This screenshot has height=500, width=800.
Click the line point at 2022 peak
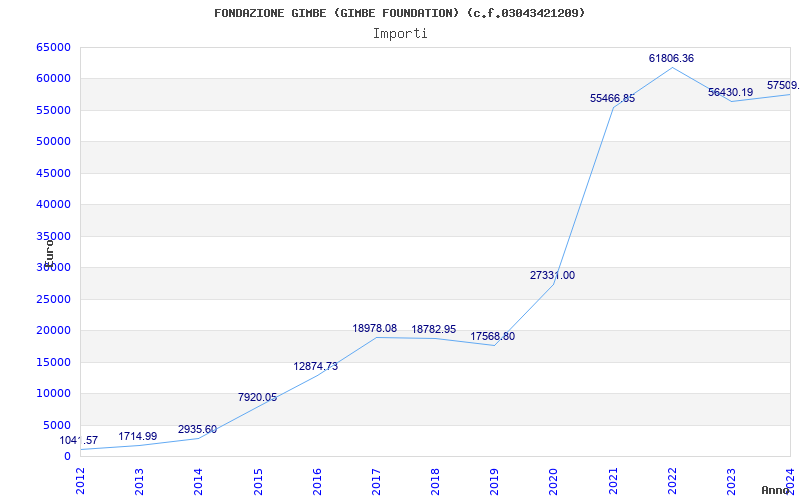click(x=672, y=67)
